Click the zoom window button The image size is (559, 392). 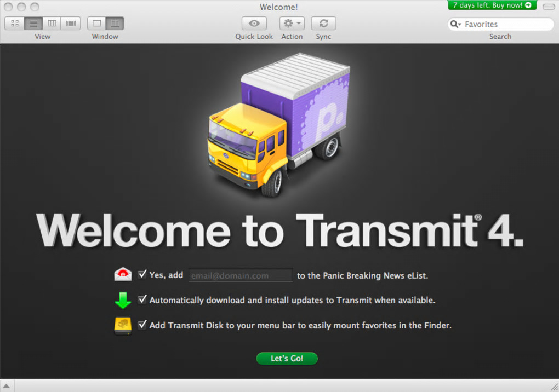click(35, 7)
